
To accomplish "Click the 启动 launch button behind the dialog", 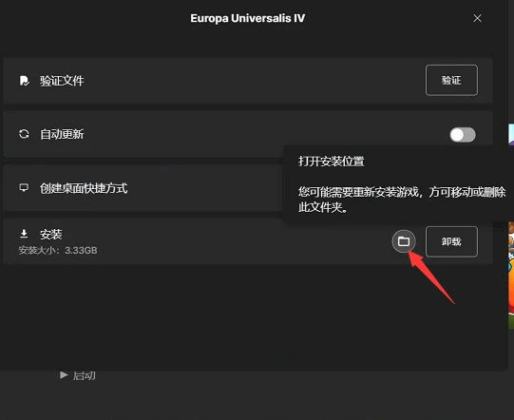I will [78, 375].
